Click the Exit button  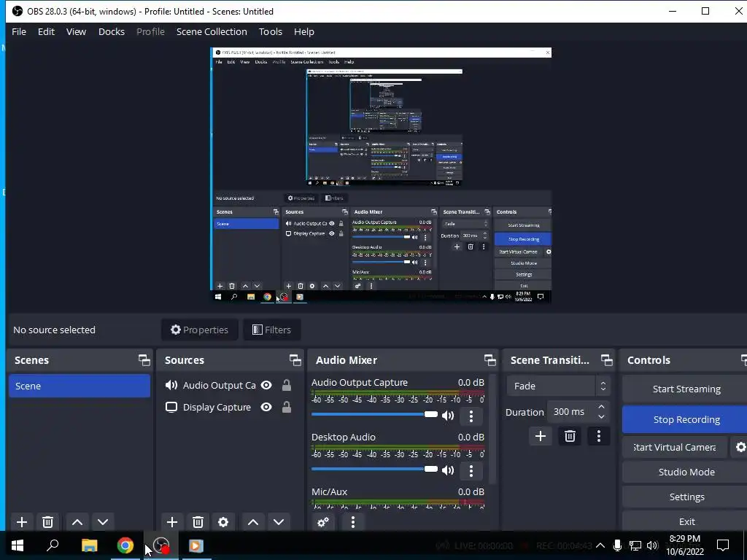click(x=686, y=521)
